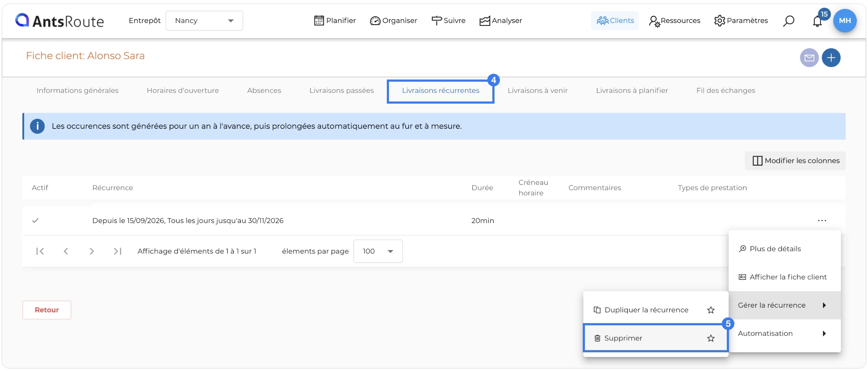This screenshot has width=868, height=371.
Task: Expand the Automatisation submenu
Action: click(784, 333)
